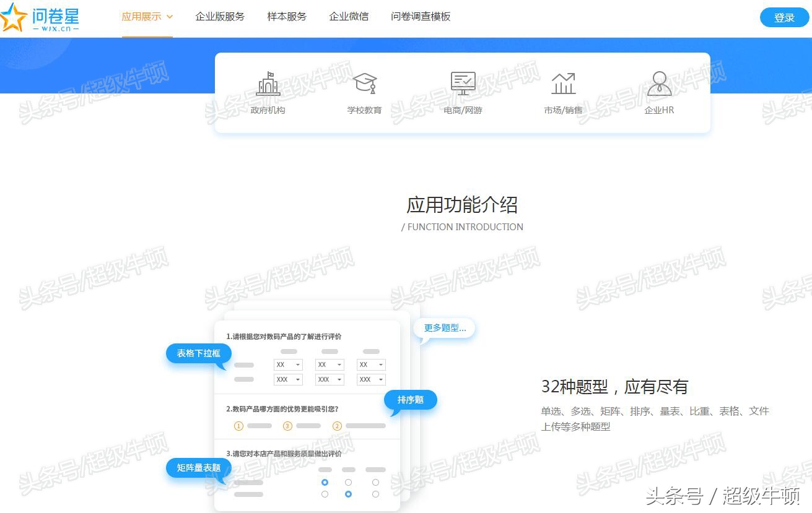Screen dimensions: 812x513
Task: Select the first radio button in question 3
Action: coord(325,483)
